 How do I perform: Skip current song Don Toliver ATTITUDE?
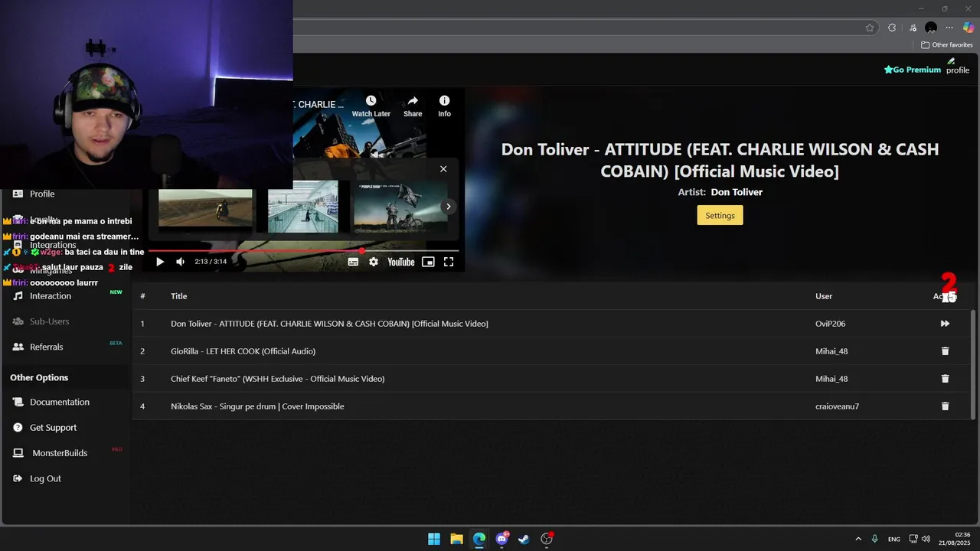[x=945, y=324]
